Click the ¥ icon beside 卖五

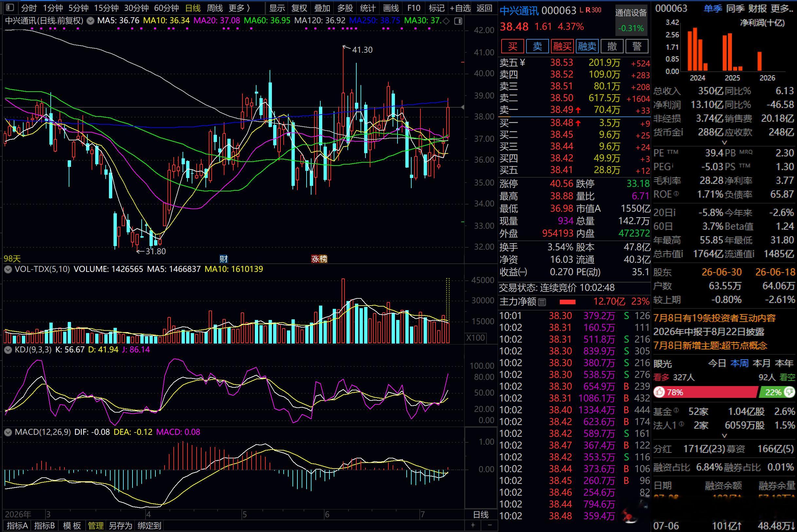click(522, 63)
